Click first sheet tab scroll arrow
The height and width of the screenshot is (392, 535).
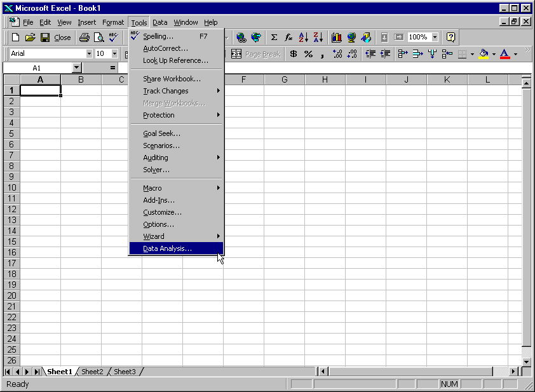coord(8,372)
